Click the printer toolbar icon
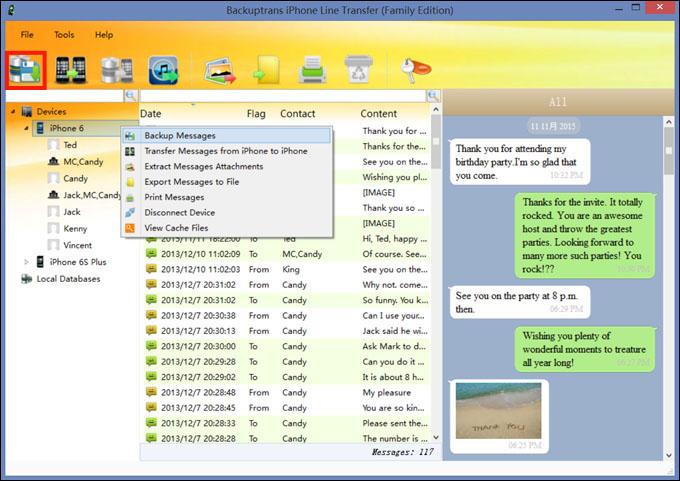 click(x=312, y=70)
